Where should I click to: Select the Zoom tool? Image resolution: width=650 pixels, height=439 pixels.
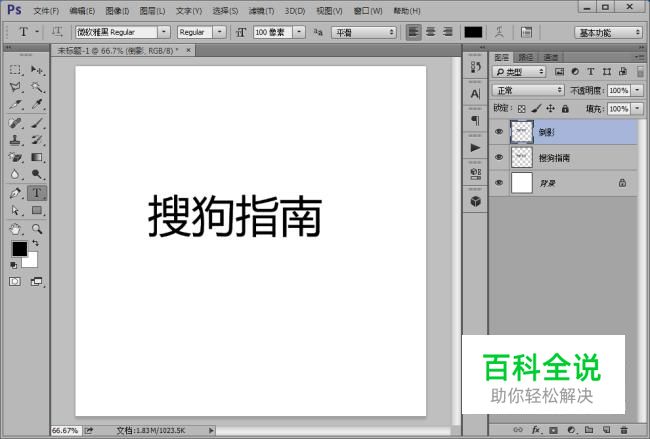(x=37, y=229)
